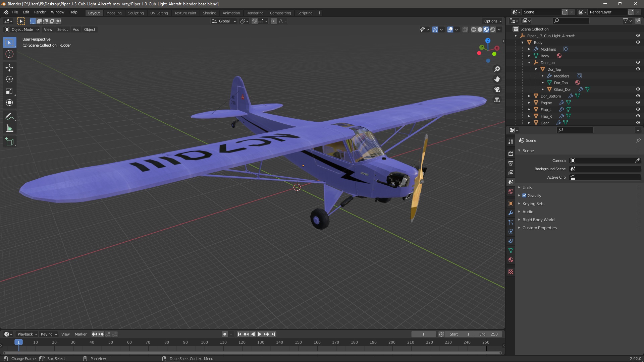Toggle X-ray display
This screenshot has width=644, height=362.
[465, 29]
